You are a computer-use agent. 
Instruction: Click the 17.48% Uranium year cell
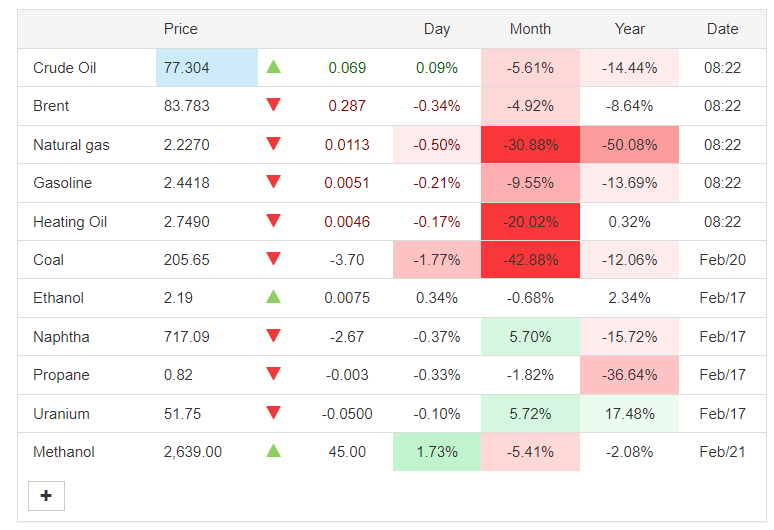(629, 414)
